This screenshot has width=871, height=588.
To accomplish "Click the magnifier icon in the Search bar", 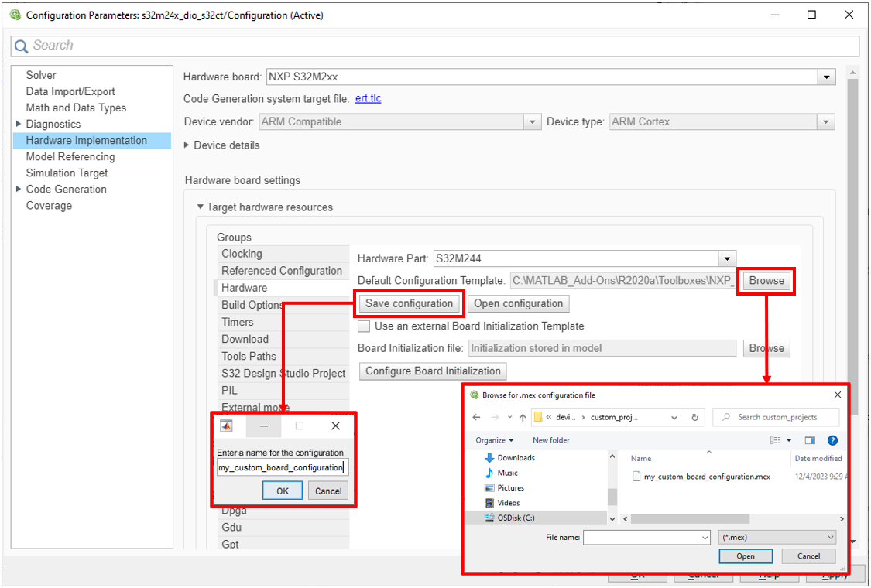I will click(21, 46).
